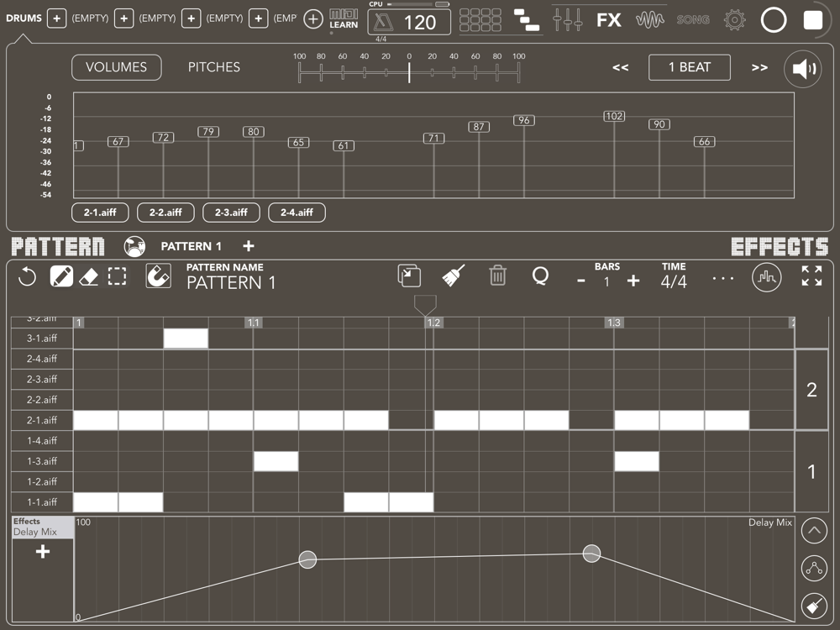Switch to the VOLUMES tab
840x630 pixels.
116,67
